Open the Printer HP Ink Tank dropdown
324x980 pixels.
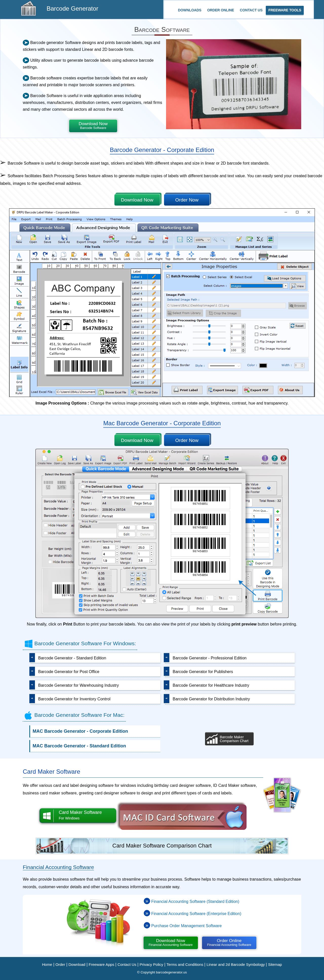click(152, 497)
